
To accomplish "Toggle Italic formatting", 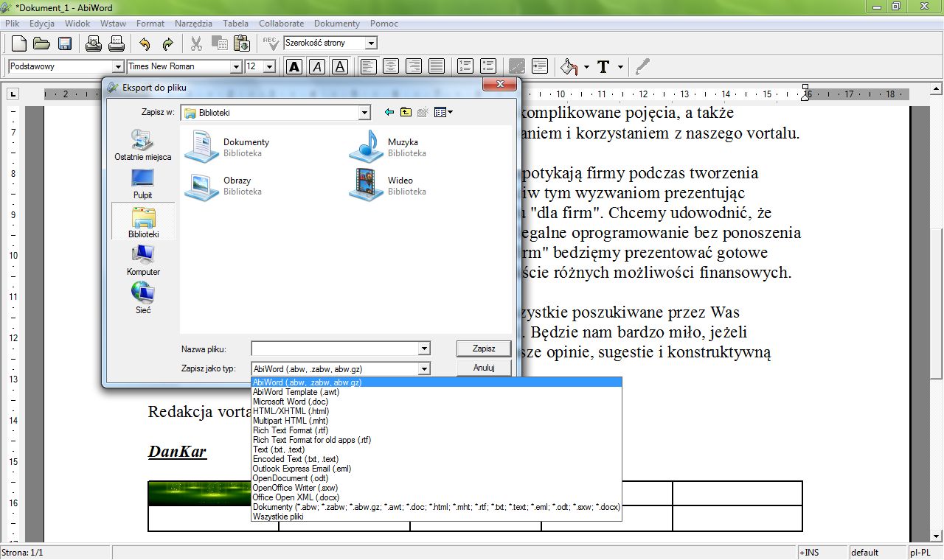I will tap(317, 66).
